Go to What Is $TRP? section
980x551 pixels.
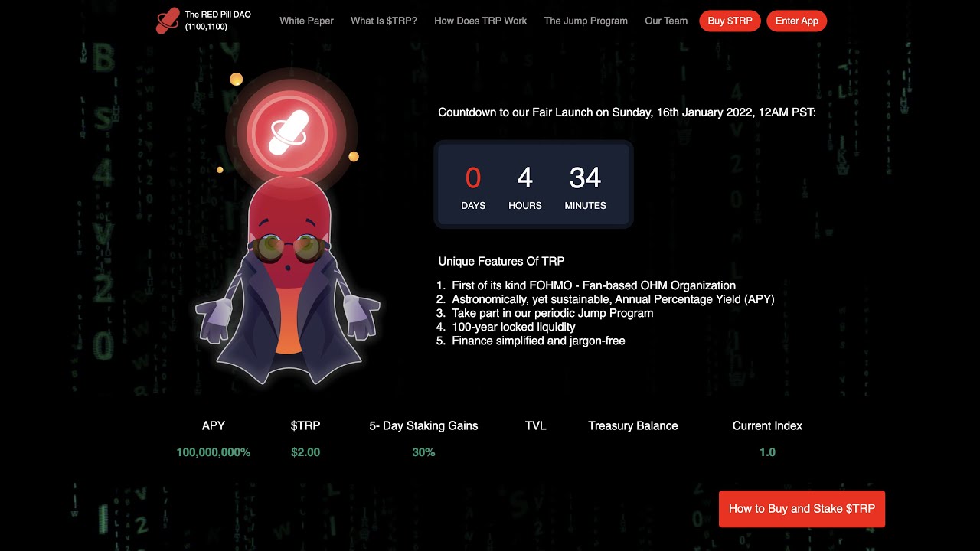coord(384,21)
